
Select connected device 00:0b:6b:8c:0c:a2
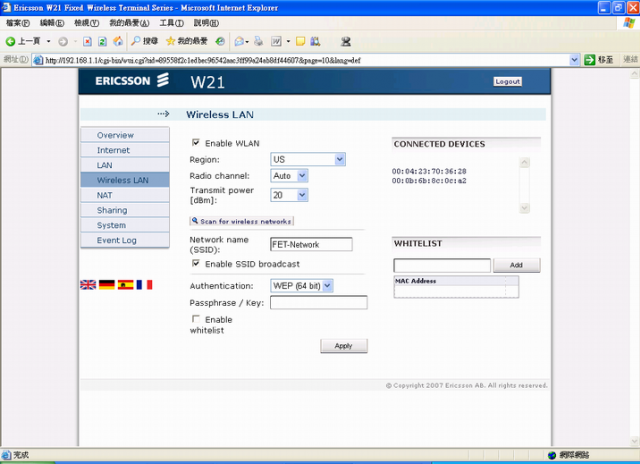click(x=429, y=181)
